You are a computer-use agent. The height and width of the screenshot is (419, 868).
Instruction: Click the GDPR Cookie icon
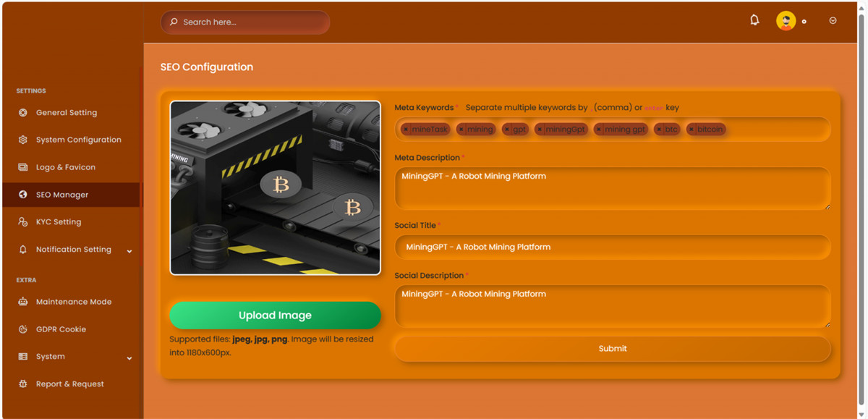click(x=23, y=329)
